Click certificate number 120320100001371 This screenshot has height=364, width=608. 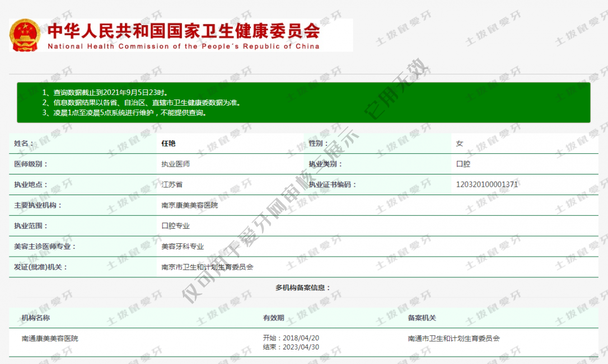[x=487, y=185]
